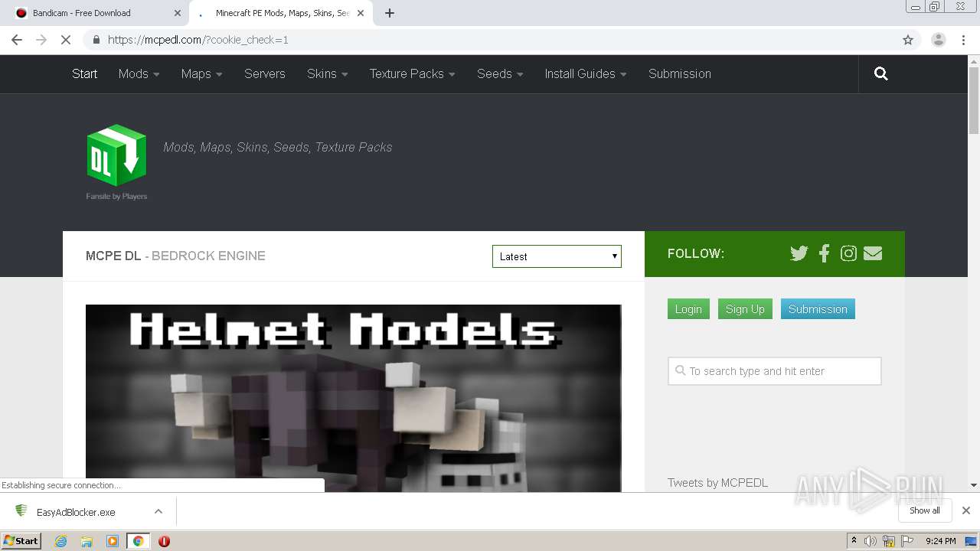Click the network tray icon
Screen dimensions: 980x551
pos(889,541)
